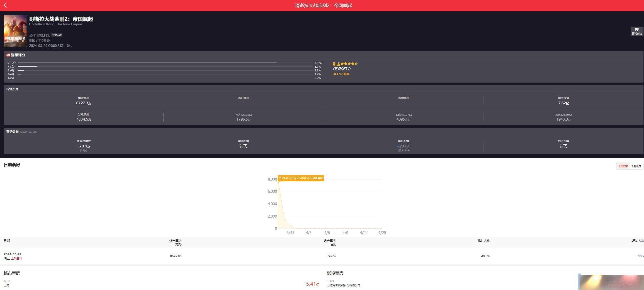The width and height of the screenshot is (644, 290).
Task: Click the 3/31 chart axis label
Action: coord(290,233)
